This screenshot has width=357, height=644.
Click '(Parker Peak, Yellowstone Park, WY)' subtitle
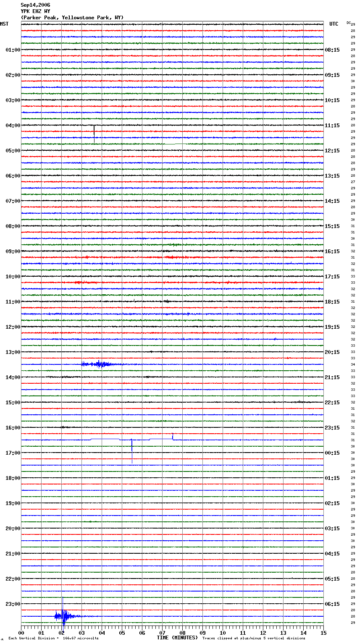tap(72, 18)
